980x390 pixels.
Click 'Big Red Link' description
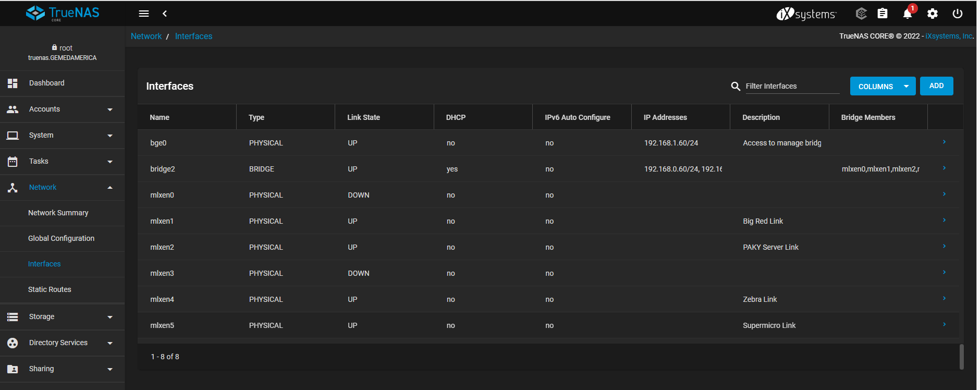763,221
